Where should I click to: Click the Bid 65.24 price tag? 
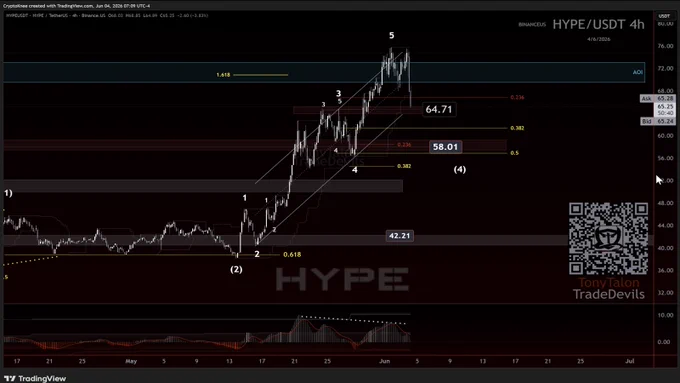tap(657, 121)
